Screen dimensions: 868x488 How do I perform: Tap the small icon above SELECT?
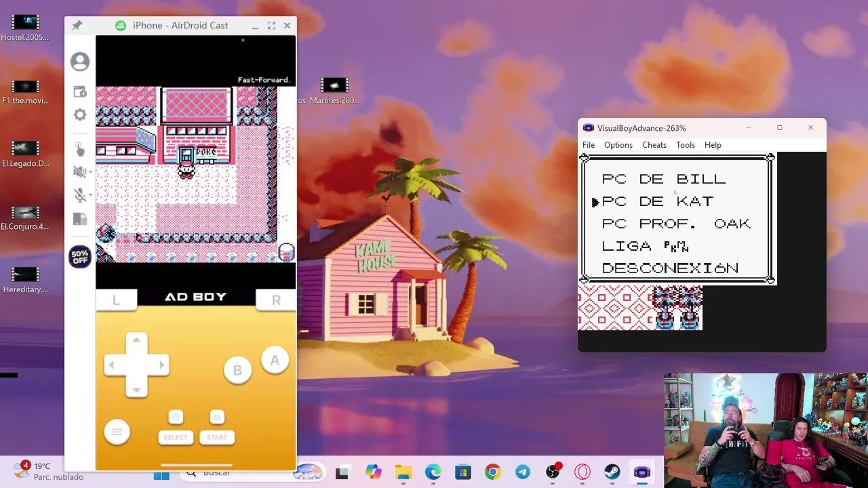click(x=176, y=417)
